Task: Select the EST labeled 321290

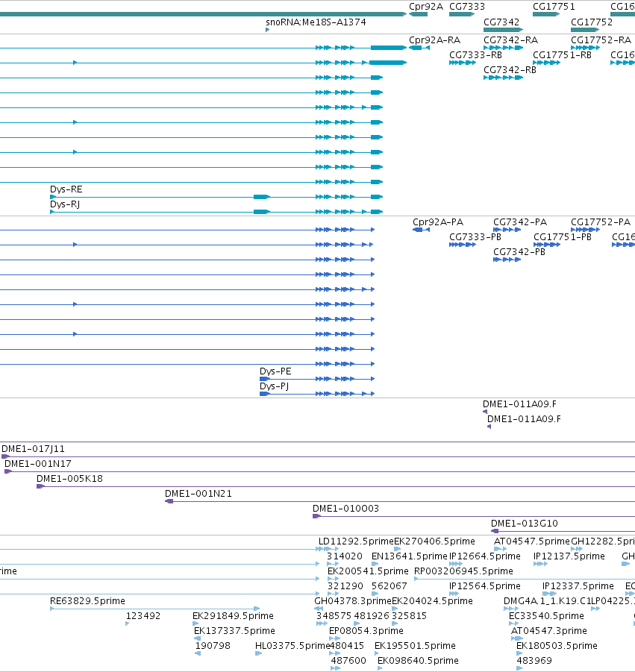Action: coord(345,586)
